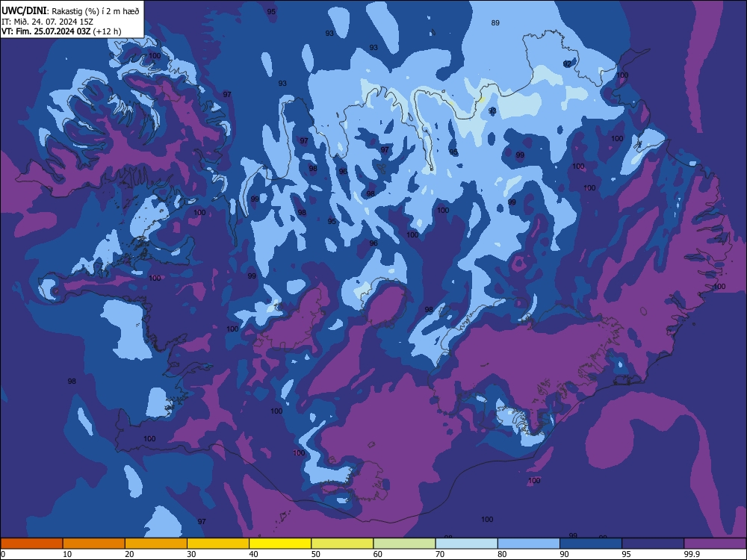Select the medium blue 90–95 legend swatch
Screen dimensions: 747x560
pyautogui.click(x=591, y=544)
